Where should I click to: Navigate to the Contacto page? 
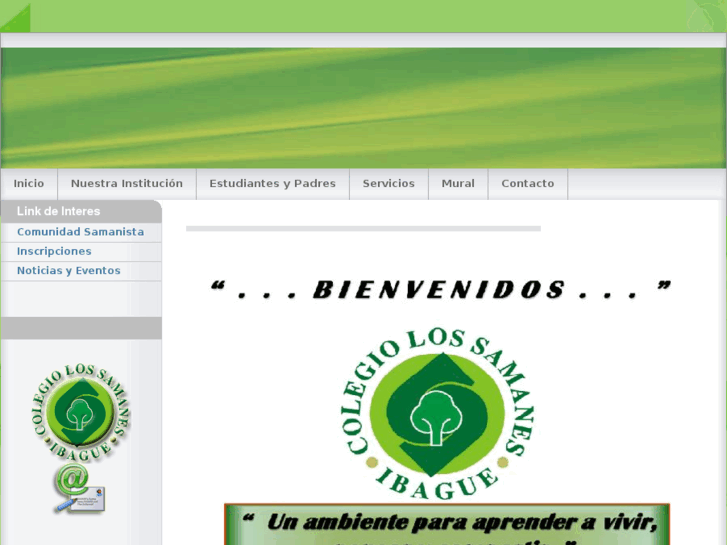[528, 184]
